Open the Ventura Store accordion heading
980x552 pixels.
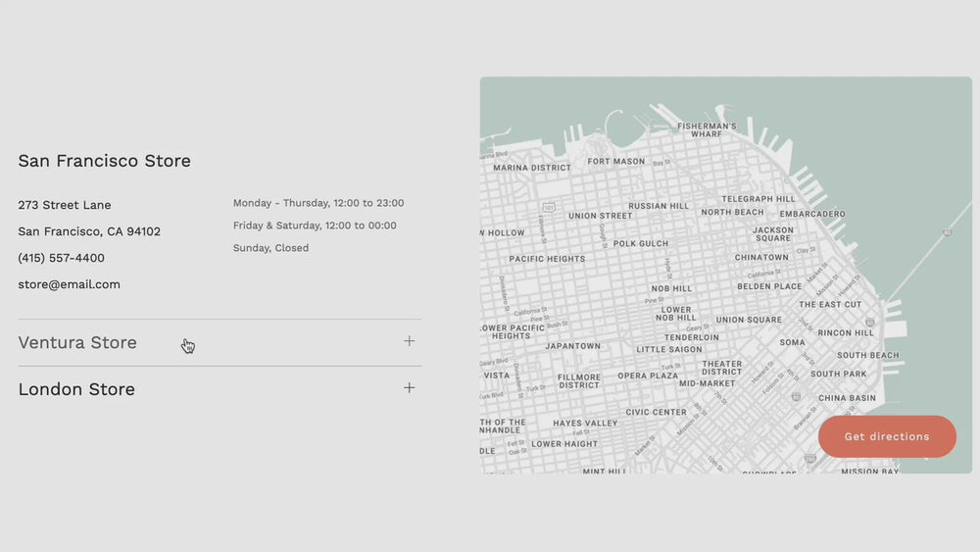click(77, 342)
